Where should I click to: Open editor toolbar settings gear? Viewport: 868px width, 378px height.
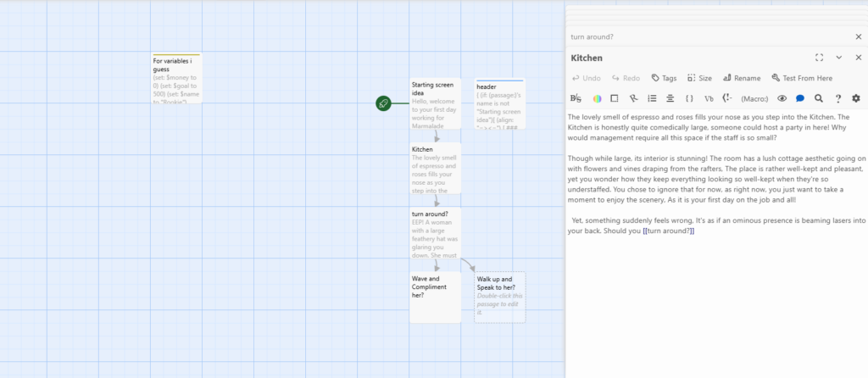pos(856,98)
